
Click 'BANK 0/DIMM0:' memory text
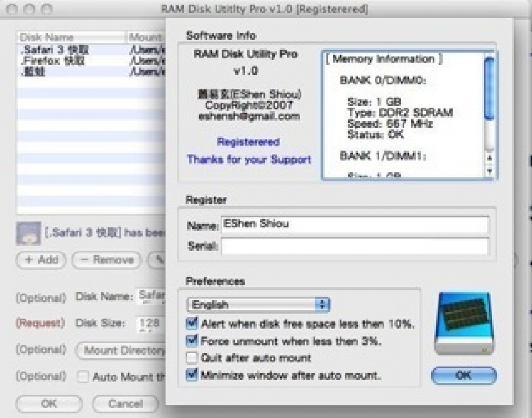[383, 80]
